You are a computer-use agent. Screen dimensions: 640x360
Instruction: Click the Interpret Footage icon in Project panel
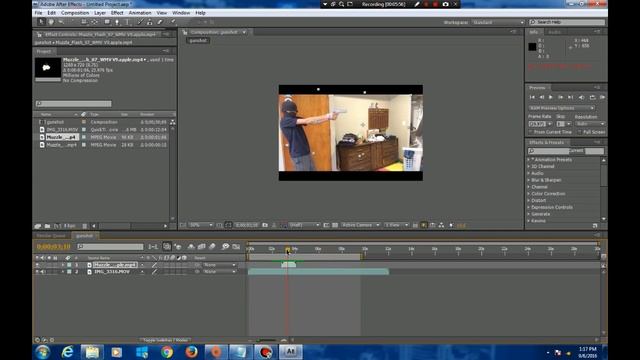[x=38, y=226]
